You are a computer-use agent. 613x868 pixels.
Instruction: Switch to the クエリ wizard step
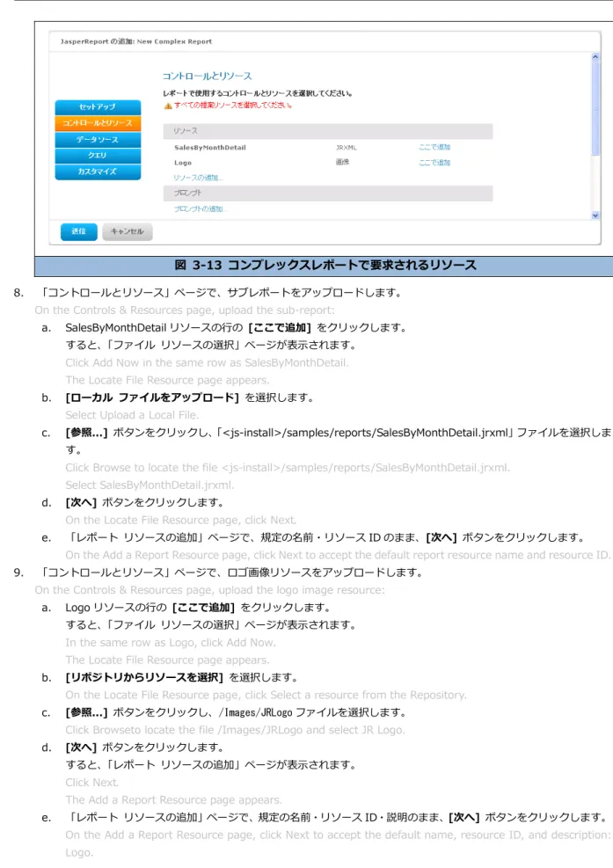pos(98,156)
